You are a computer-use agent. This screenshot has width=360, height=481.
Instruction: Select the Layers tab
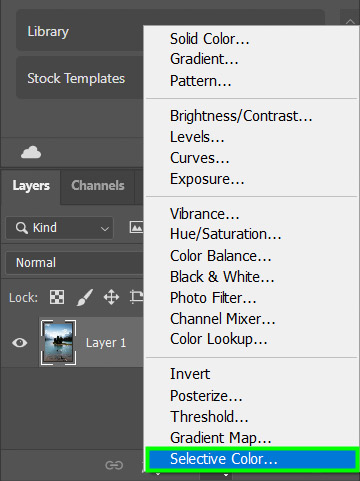[x=31, y=186]
